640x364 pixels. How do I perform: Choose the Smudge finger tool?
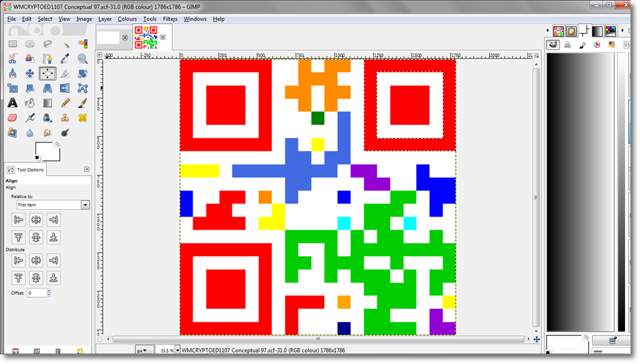(x=47, y=133)
